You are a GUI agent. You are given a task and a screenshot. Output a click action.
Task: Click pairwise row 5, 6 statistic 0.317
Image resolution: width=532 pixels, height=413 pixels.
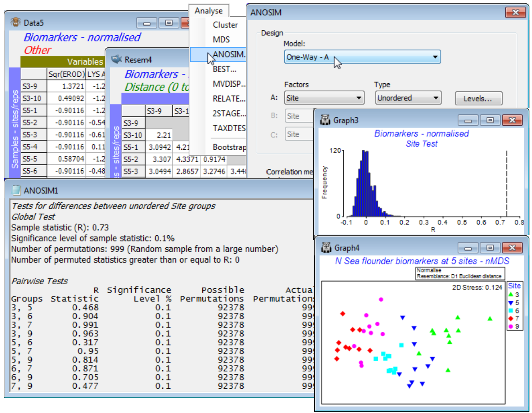[x=85, y=342]
